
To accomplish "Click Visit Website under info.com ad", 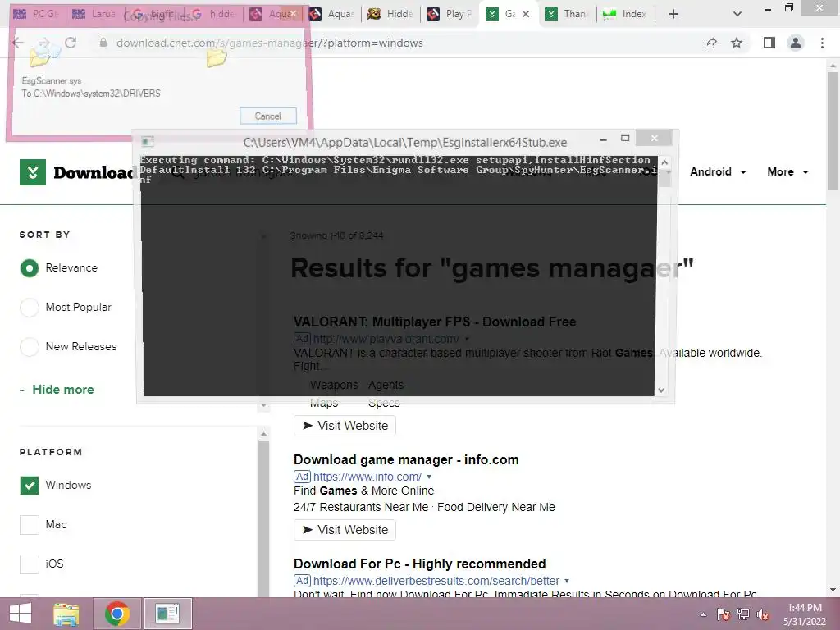I will coord(345,530).
